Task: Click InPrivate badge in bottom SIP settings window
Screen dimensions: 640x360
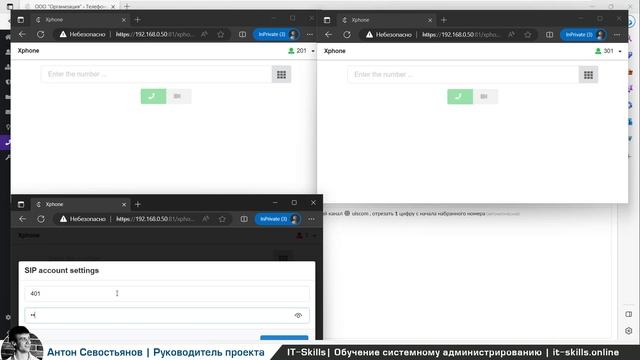Action: 278,219
